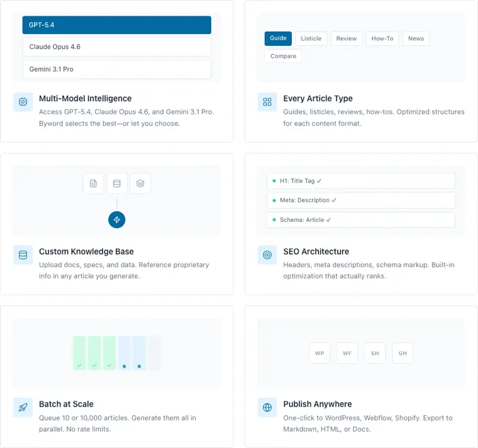Select the Guide article type chip
478x448 pixels.
click(x=278, y=38)
